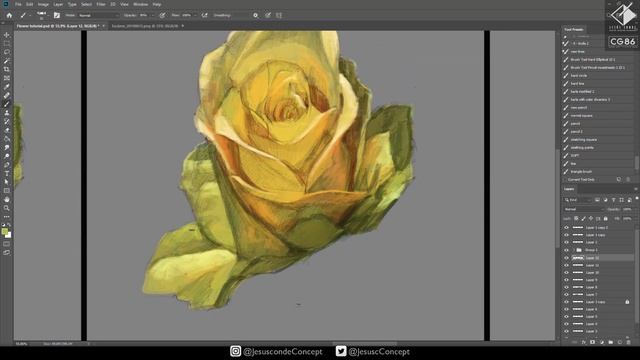640x360 pixels.
Task: Lock all layer attributes icon
Action: 606,219
